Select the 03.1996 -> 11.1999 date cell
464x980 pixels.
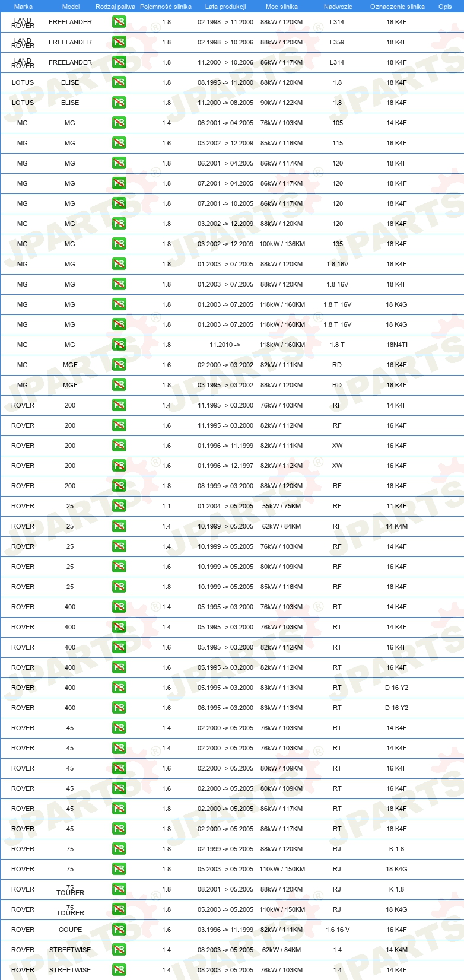coord(225,930)
